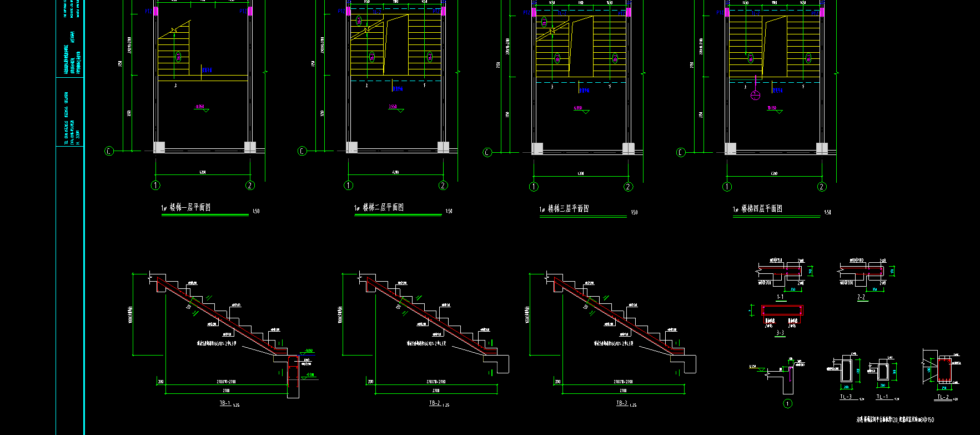Click grid bubble 1 under the second floor plan
Image resolution: width=980 pixels, height=435 pixels.
[349, 186]
